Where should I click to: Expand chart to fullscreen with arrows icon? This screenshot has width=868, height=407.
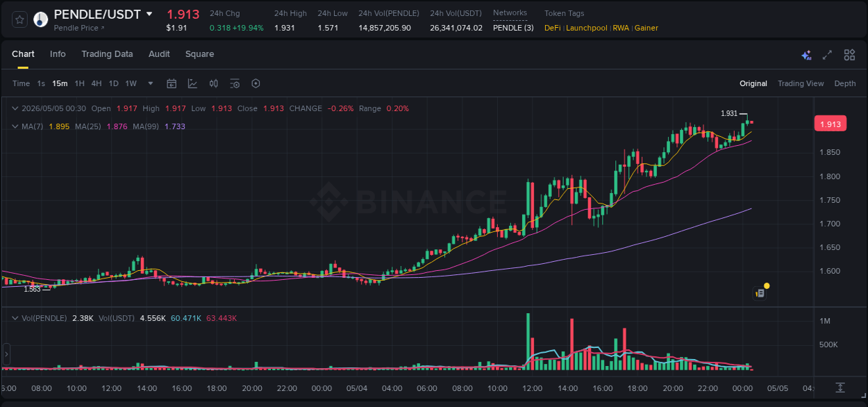827,55
